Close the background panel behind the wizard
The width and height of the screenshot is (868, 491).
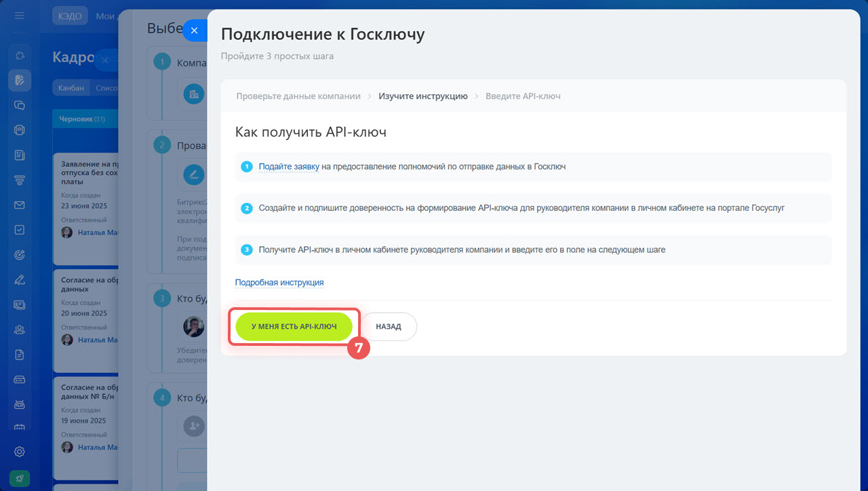pos(105,60)
